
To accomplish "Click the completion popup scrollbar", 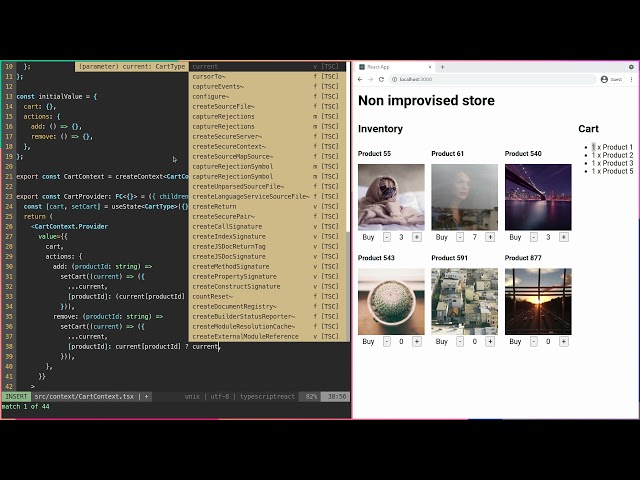I will click(x=348, y=202).
